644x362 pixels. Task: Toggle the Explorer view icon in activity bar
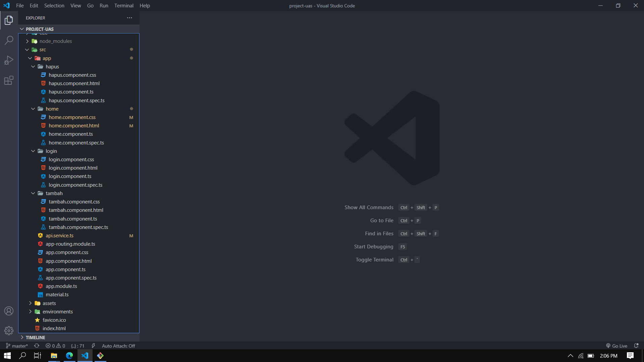[9, 20]
